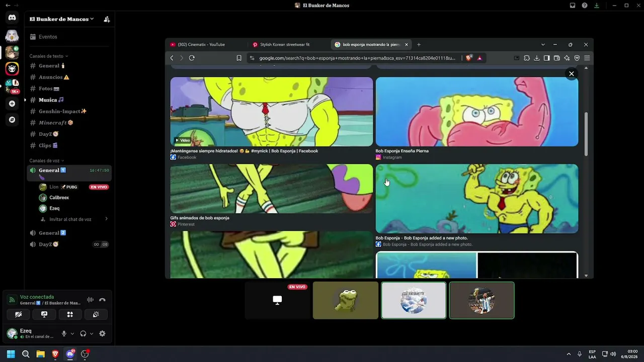
Task: Select the EN VIVO screen share tile
Action: (277, 300)
